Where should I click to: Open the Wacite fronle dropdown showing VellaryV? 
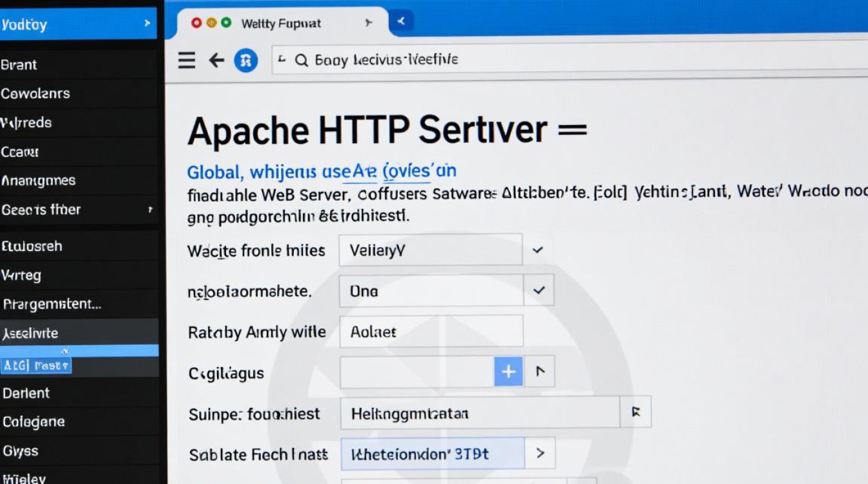[537, 250]
